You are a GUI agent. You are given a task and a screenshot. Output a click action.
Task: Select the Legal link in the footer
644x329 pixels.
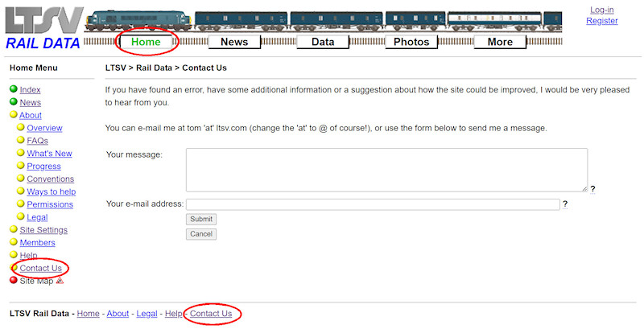147,314
